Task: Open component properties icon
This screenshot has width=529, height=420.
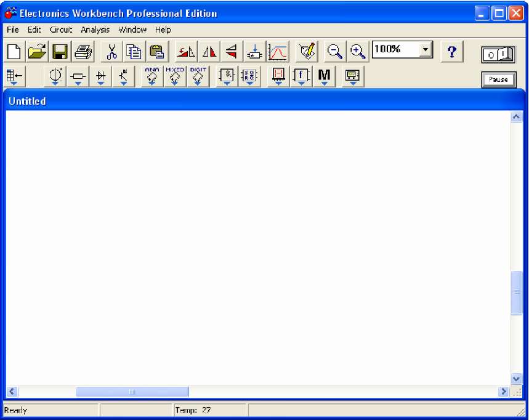Action: (307, 52)
